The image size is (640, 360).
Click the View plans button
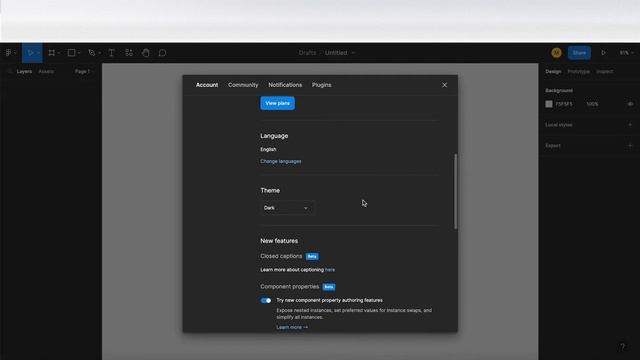pyautogui.click(x=278, y=103)
